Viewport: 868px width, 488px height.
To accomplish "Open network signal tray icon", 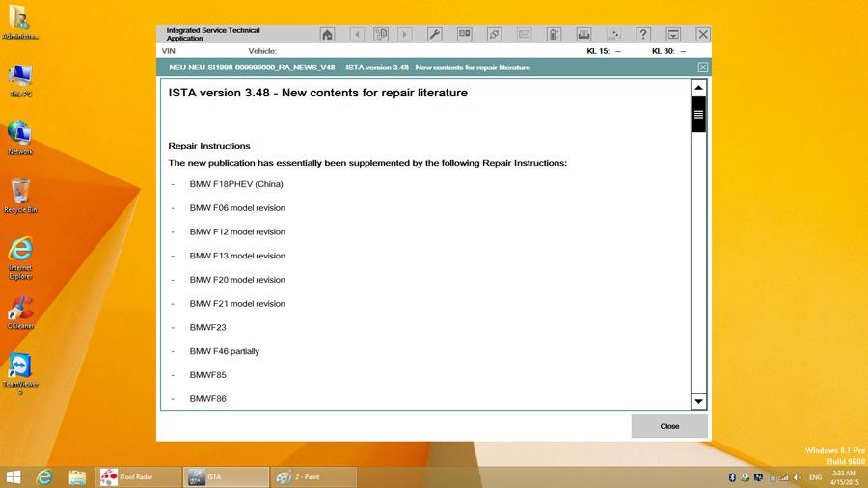I will 784,477.
